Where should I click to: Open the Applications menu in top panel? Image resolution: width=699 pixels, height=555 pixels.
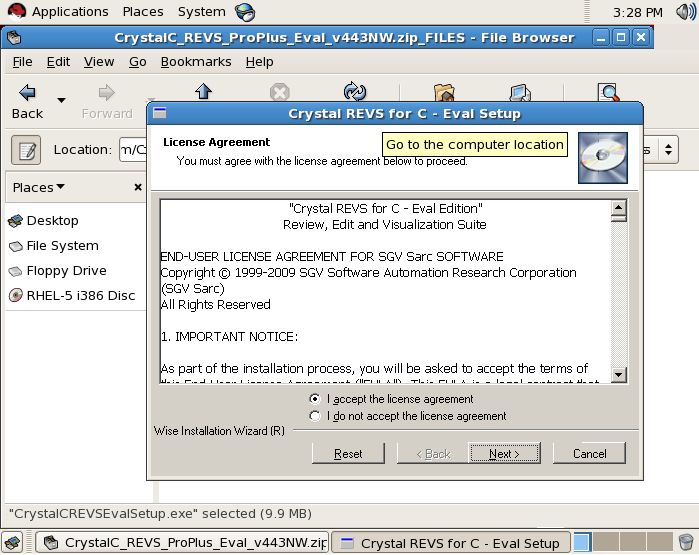click(70, 12)
